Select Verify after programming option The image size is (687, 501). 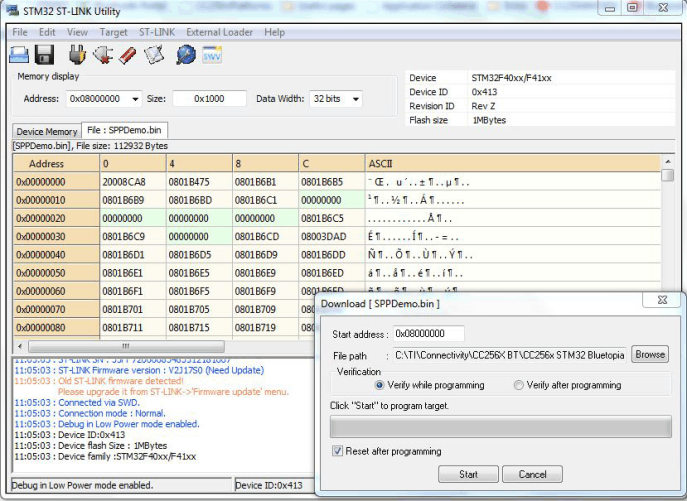tap(519, 385)
